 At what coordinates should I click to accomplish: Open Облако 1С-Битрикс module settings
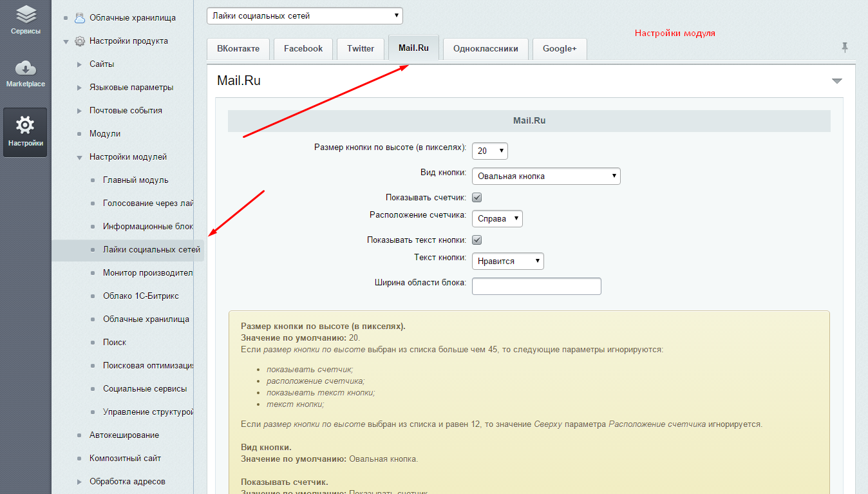[141, 296]
